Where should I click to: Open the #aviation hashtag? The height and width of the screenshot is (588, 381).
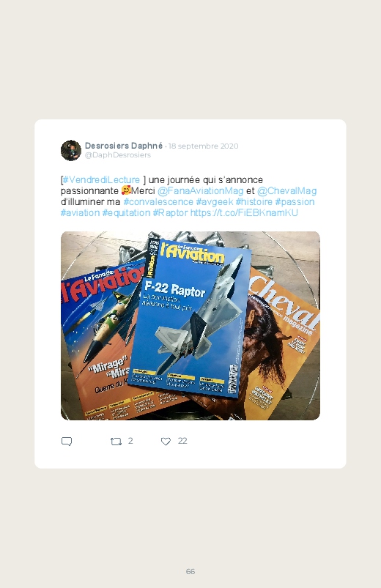pos(81,212)
